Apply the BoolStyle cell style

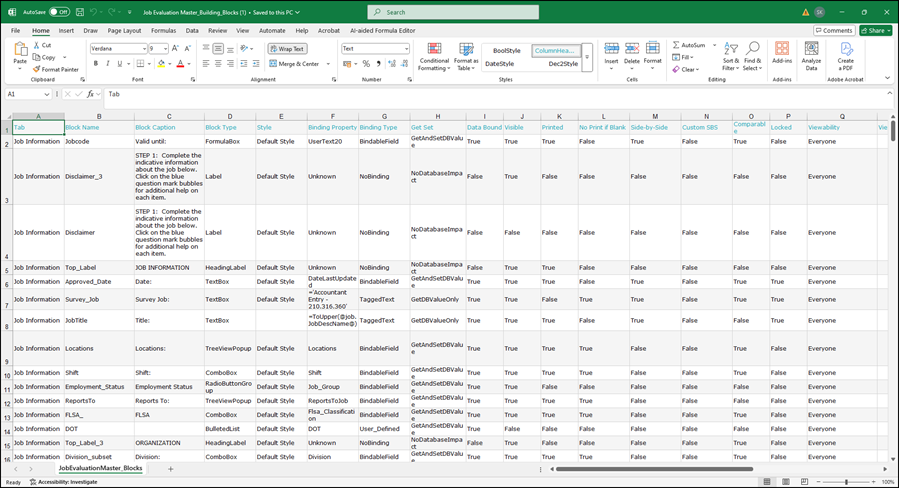pos(506,50)
